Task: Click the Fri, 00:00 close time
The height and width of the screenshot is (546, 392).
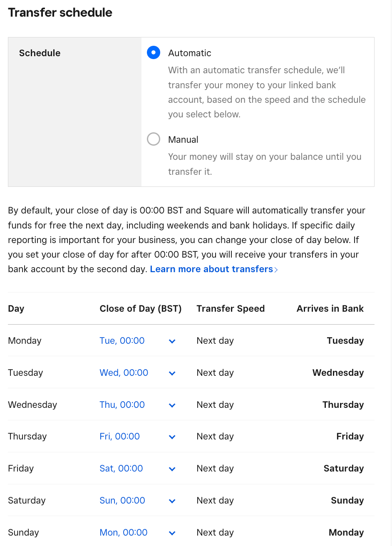Action: tap(119, 437)
